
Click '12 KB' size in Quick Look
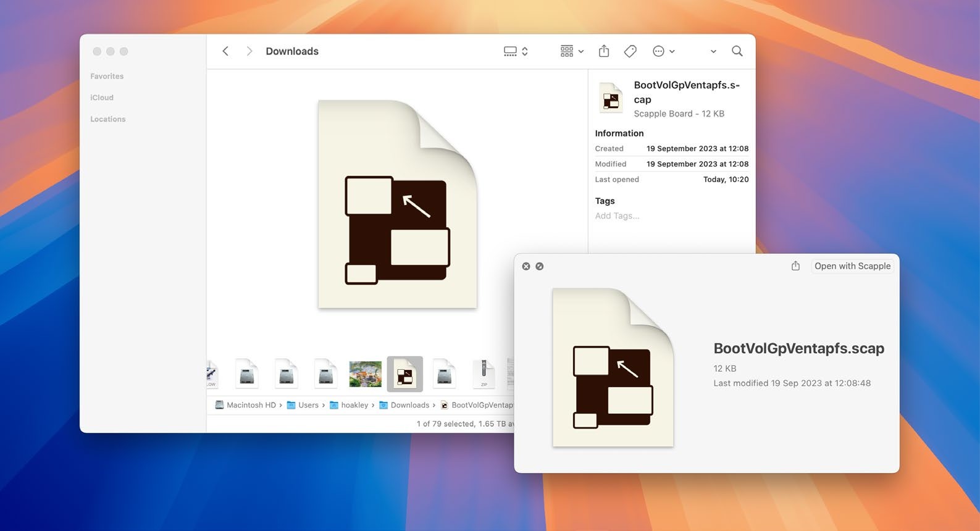[x=725, y=369]
